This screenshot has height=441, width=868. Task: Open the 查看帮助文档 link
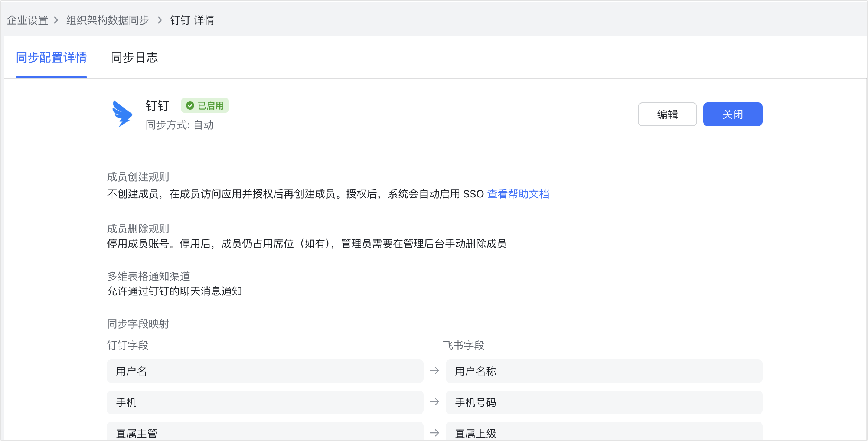click(518, 194)
